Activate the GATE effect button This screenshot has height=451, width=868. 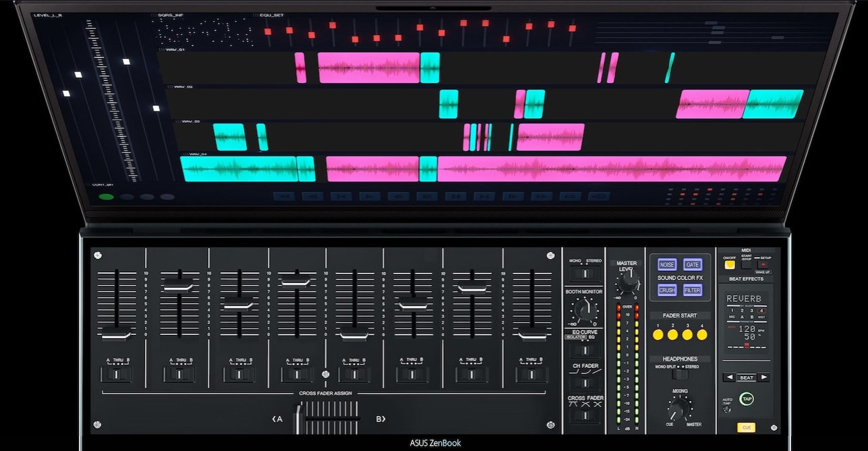pos(693,265)
